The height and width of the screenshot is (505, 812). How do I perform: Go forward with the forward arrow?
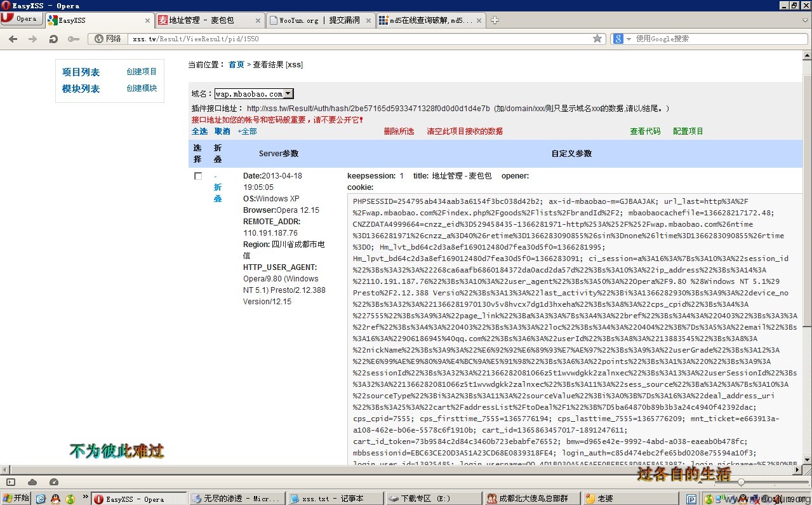pyautogui.click(x=32, y=39)
